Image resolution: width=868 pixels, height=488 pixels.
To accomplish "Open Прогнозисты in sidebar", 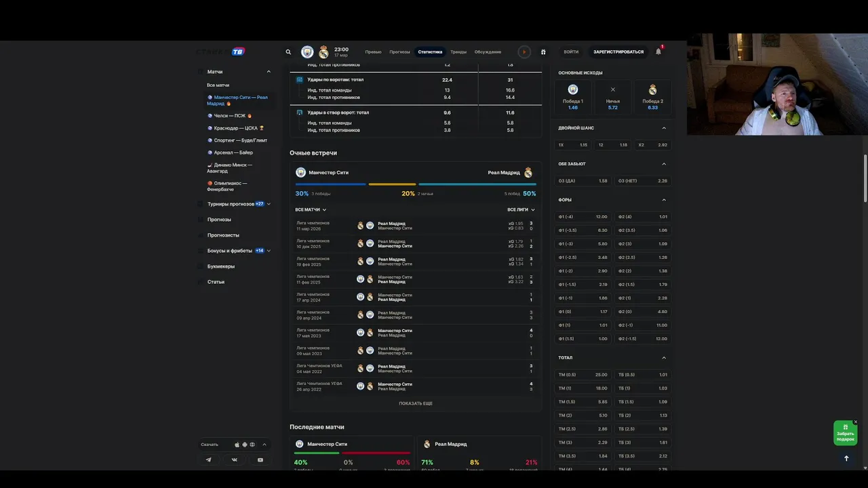I will 223,235.
